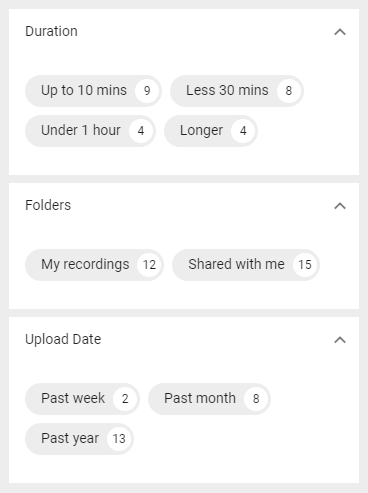
Task: Filter by Shared with me folder
Action: 246,265
